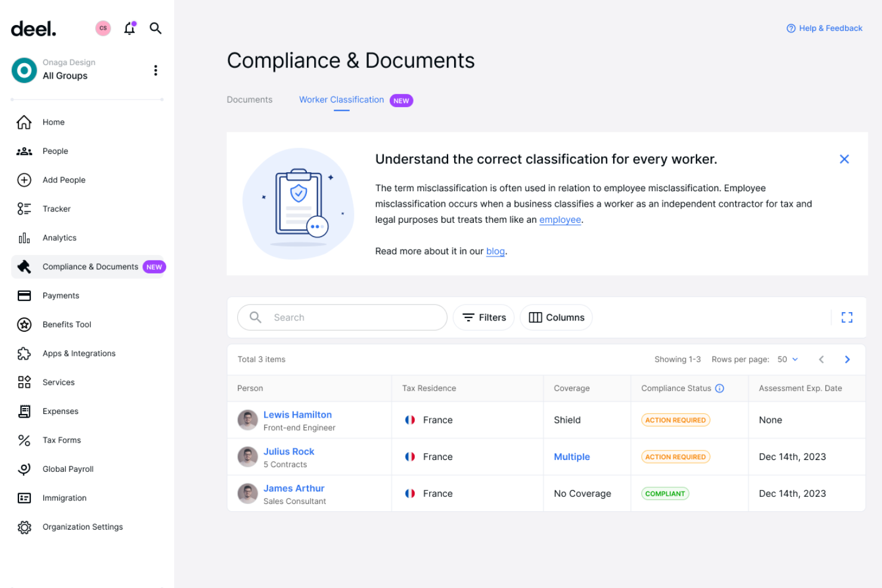Click the Filters button

pyautogui.click(x=483, y=318)
